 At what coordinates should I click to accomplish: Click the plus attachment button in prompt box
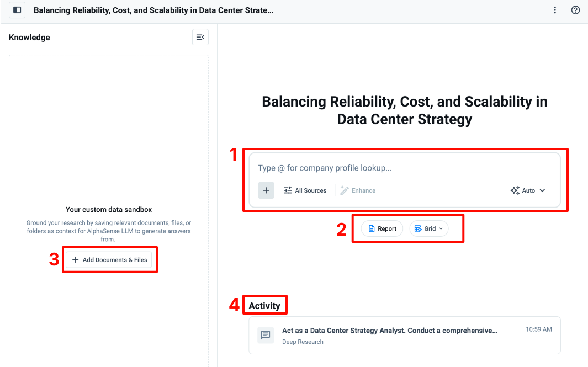266,190
